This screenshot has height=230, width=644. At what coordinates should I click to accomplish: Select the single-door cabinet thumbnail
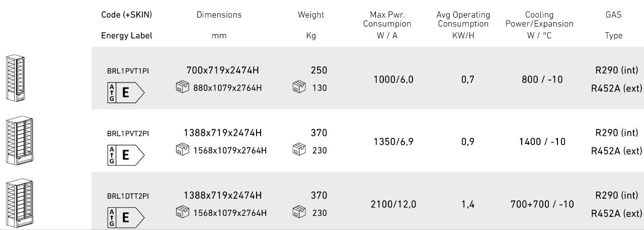pyautogui.click(x=14, y=79)
